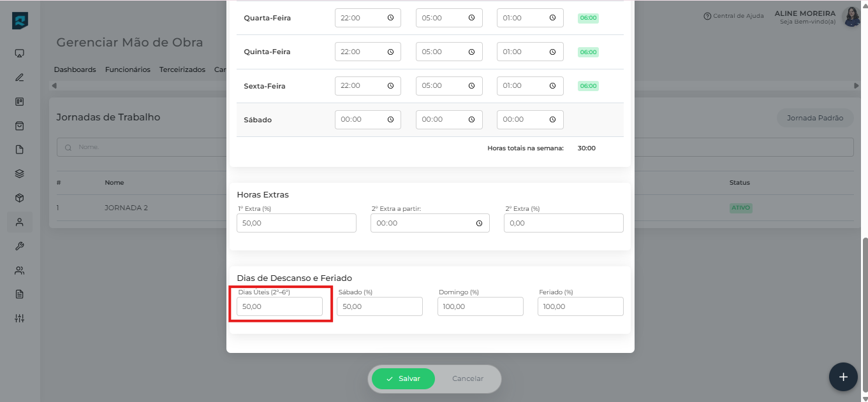The height and width of the screenshot is (402, 868).
Task: Click the wrench icon in the sidebar
Action: (19, 247)
